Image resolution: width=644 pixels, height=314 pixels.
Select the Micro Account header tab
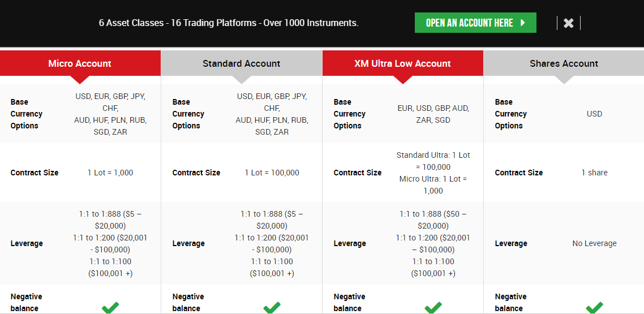point(80,63)
